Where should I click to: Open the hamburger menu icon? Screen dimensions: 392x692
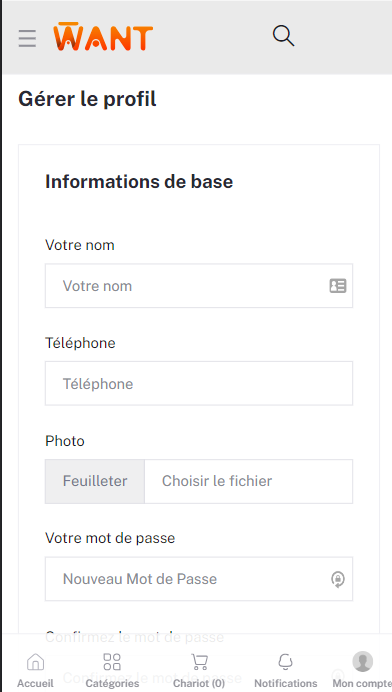click(27, 38)
